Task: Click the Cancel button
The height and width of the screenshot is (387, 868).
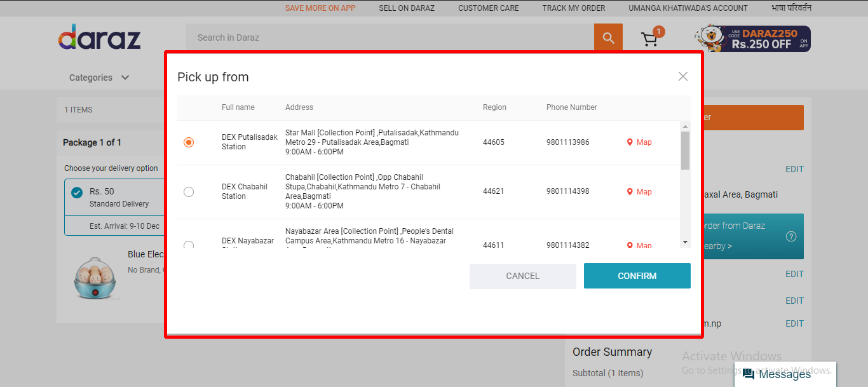Action: coord(523,276)
